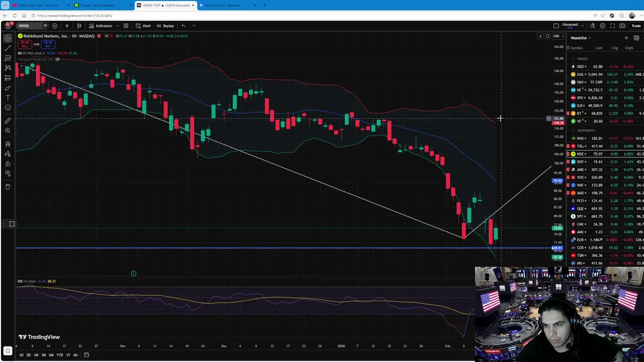Open the Trade panel
Image resolution: width=644 pixels, height=362 pixels.
pyautogui.click(x=636, y=26)
